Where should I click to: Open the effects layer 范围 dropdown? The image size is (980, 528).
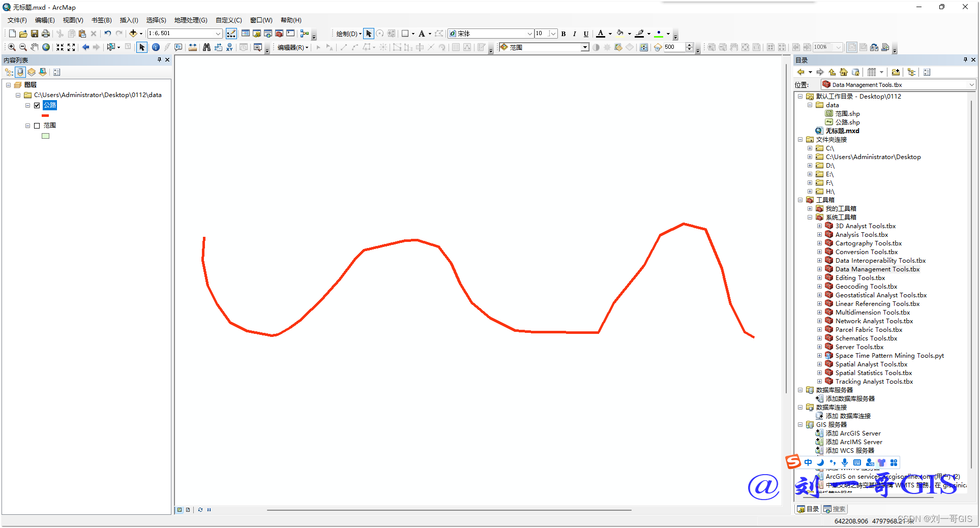(x=585, y=47)
